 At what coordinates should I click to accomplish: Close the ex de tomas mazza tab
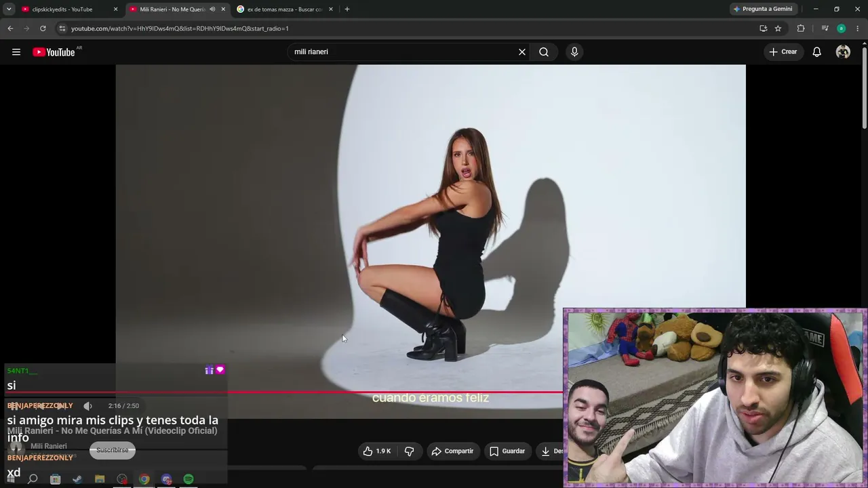pyautogui.click(x=331, y=9)
